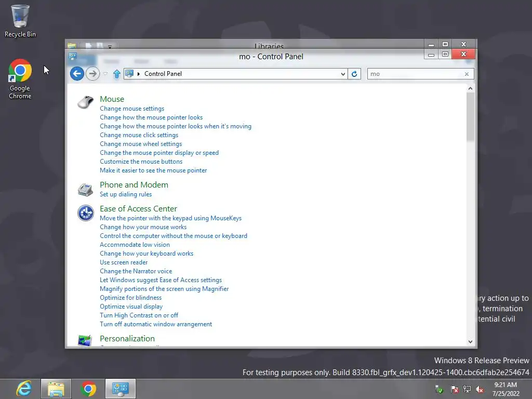Click the network tray icon
Image resolution: width=532 pixels, height=399 pixels.
pos(467,389)
